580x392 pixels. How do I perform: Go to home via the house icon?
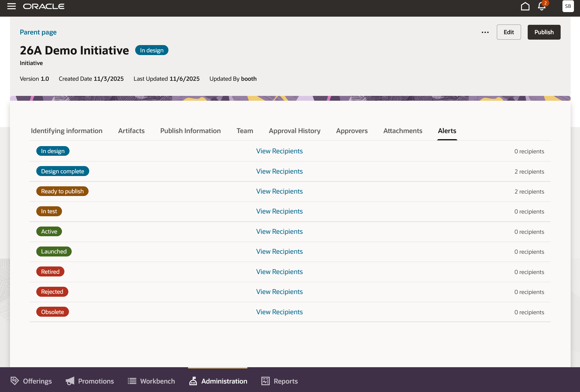(525, 6)
